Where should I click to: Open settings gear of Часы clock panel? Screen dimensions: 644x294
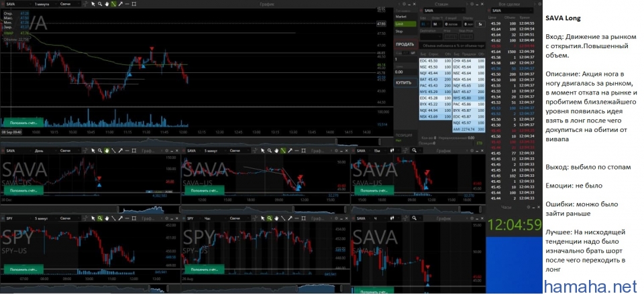coord(529,208)
